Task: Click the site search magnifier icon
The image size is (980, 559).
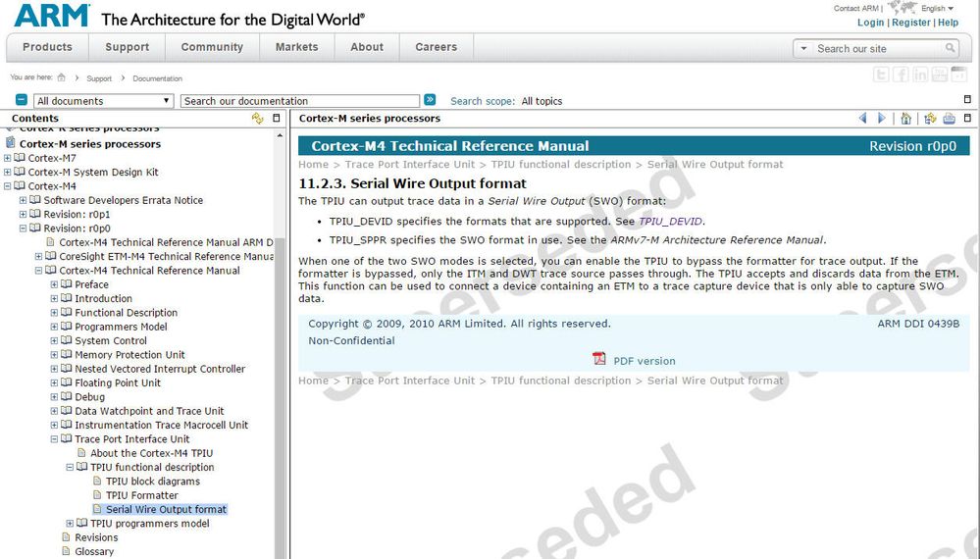Action: tap(950, 48)
